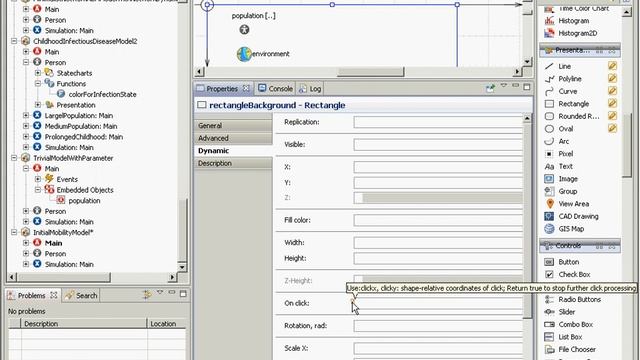Expand the Presentation tree node
Viewport: 640px width, 360px height.
[38, 105]
